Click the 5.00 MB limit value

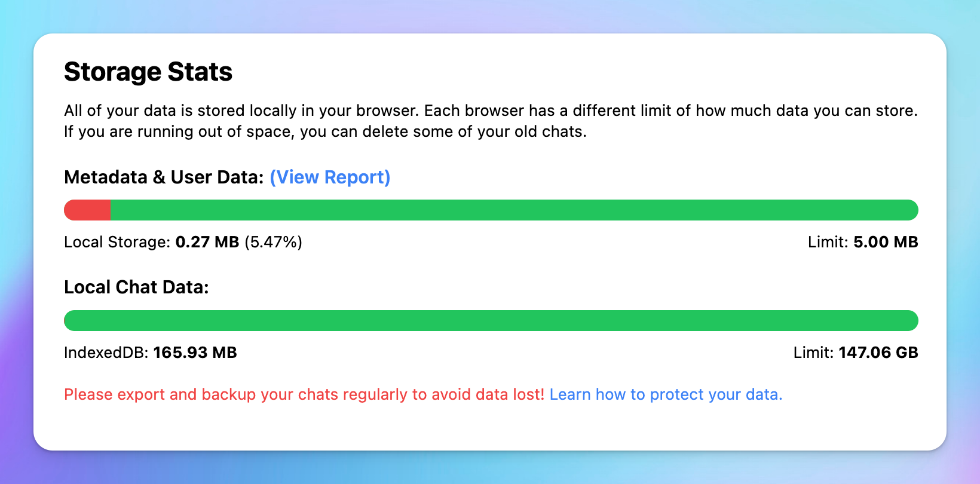(x=886, y=242)
